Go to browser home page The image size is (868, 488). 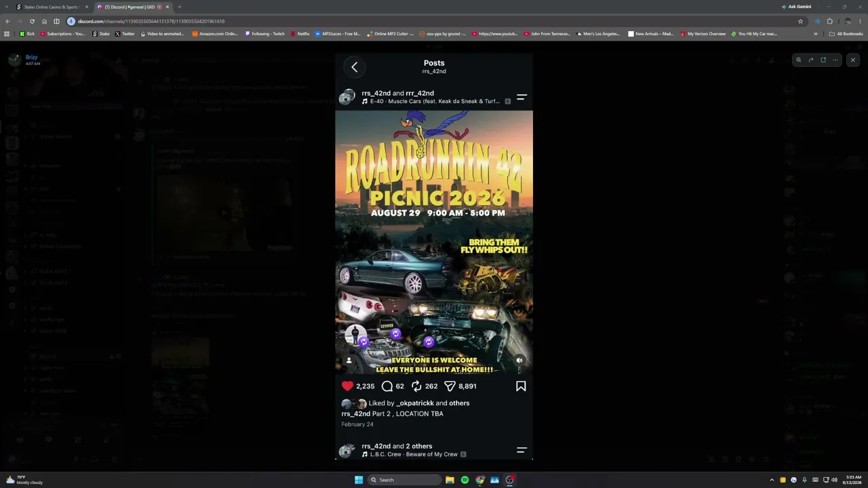tap(44, 21)
